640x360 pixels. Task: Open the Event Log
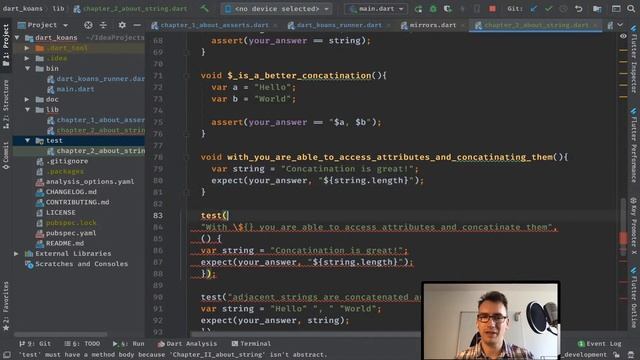click(x=599, y=344)
